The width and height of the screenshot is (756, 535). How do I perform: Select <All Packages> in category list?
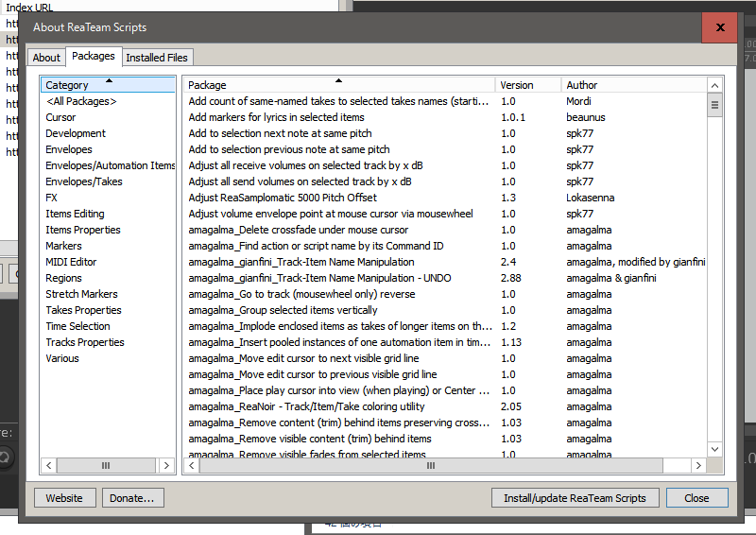pyautogui.click(x=80, y=101)
